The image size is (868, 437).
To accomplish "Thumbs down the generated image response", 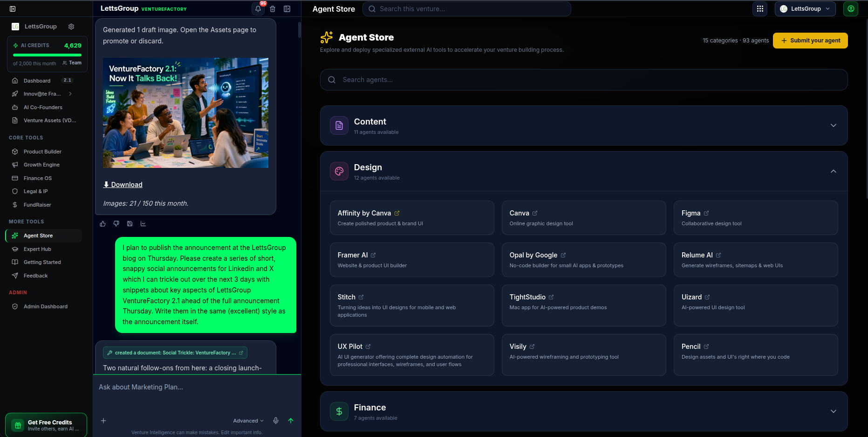I will pyautogui.click(x=116, y=224).
